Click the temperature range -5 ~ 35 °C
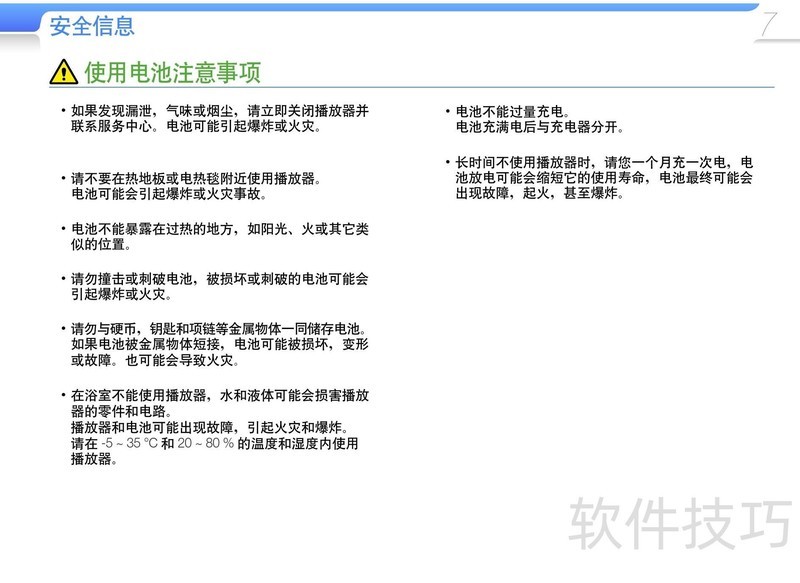Viewport: 800px width, 583px height. point(128,443)
